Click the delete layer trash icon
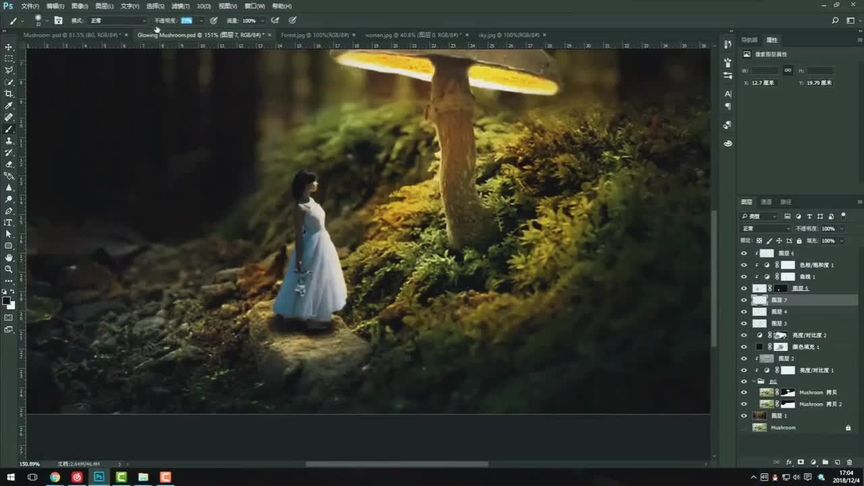Viewport: 864px width, 486px height. (849, 462)
